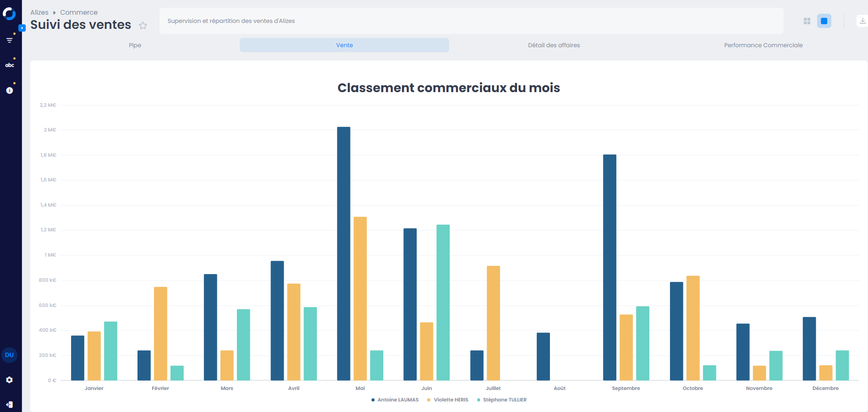The height and width of the screenshot is (412, 868).
Task: Go to Performance Commerciale tab
Action: (763, 45)
